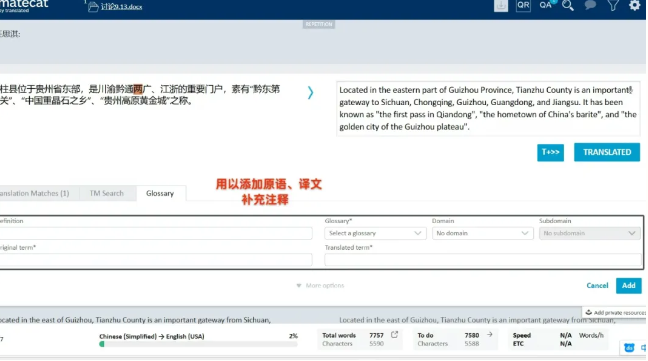The image size is (648, 361).
Task: Expand More options
Action: (x=320, y=285)
